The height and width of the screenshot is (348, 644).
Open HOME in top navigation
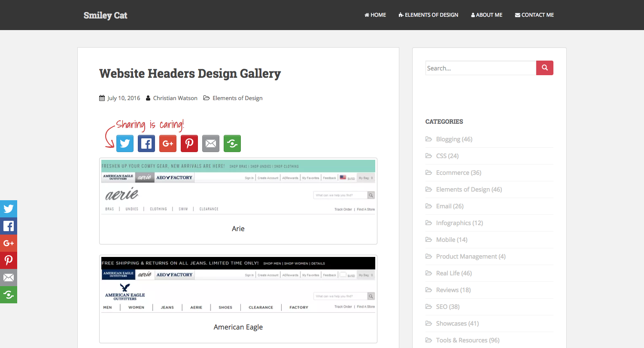pos(375,15)
